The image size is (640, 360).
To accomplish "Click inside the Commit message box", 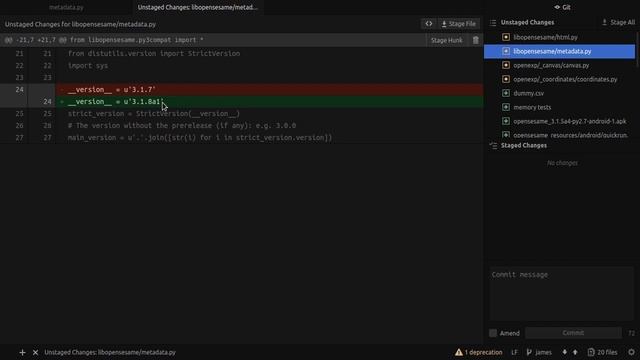I will tap(562, 294).
